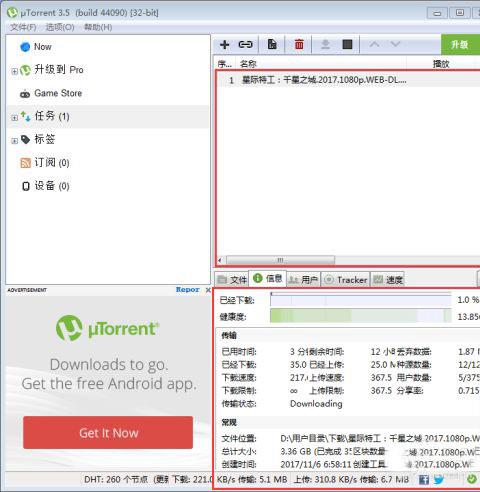This screenshot has height=492, width=480.
Task: Expand the 升级到 Pro tree node
Action: click(x=14, y=71)
